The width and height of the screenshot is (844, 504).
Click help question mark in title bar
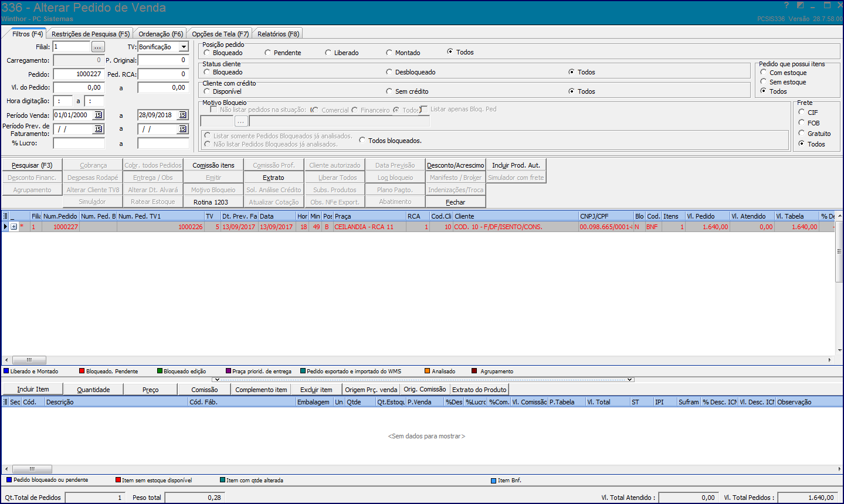pos(787,5)
